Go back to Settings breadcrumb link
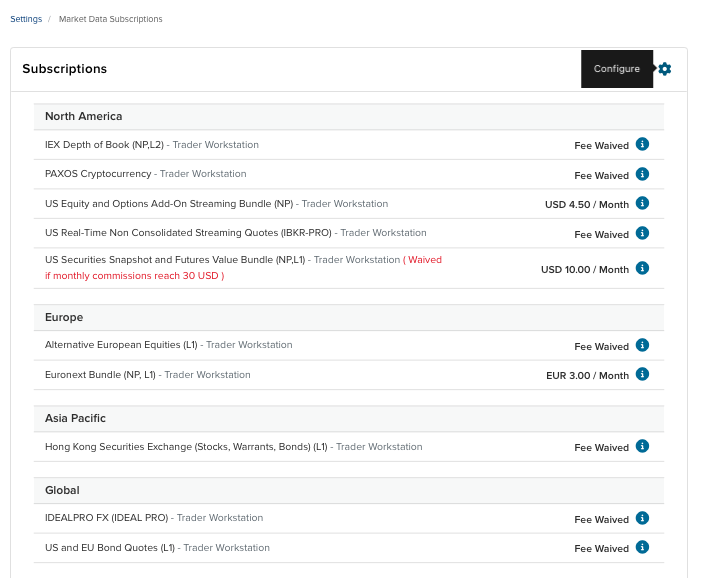The height and width of the screenshot is (578, 706). 26,19
